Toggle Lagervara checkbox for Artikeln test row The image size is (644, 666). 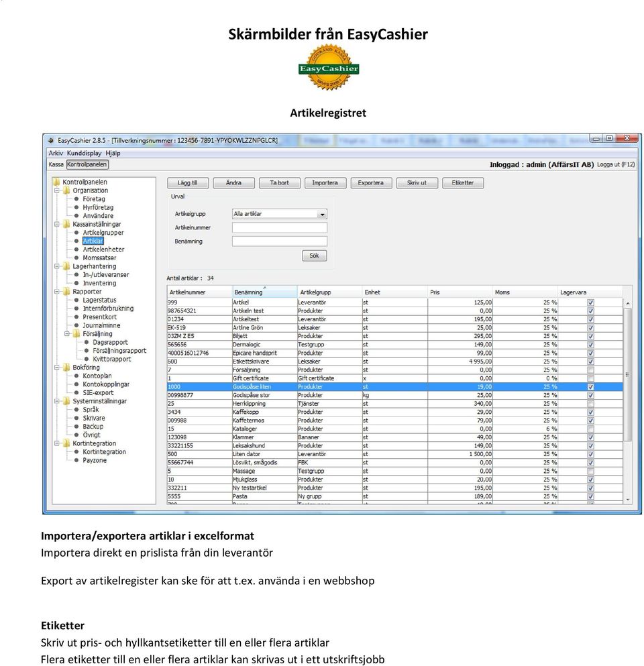tap(590, 311)
